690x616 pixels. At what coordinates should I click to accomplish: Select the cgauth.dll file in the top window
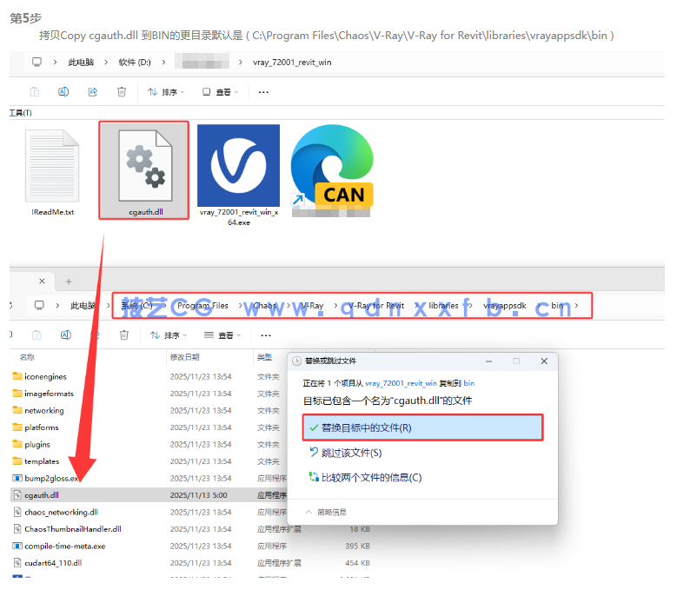(x=144, y=170)
